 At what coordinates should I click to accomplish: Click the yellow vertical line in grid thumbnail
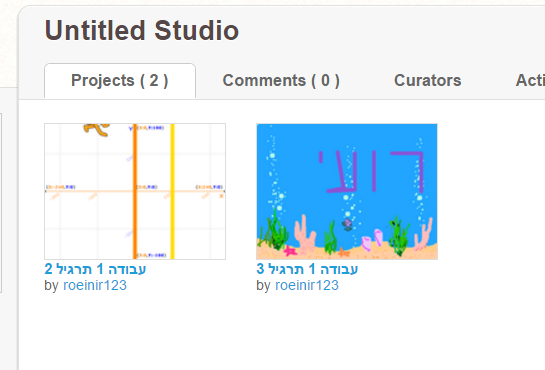tap(172, 191)
